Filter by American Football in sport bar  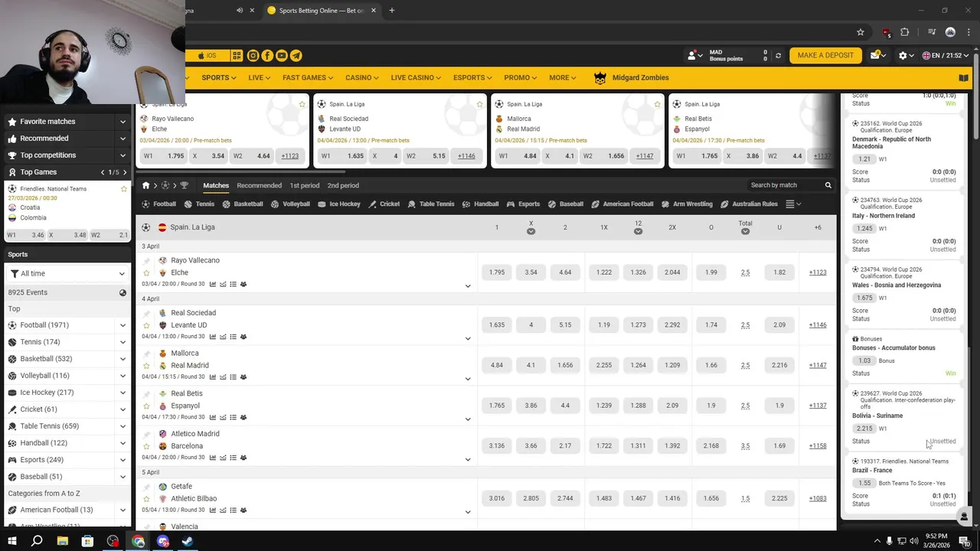622,204
